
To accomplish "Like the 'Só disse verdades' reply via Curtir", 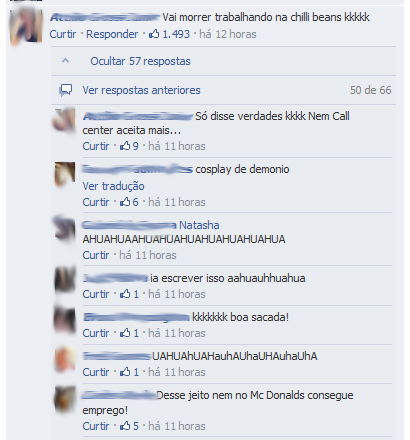I will (96, 146).
